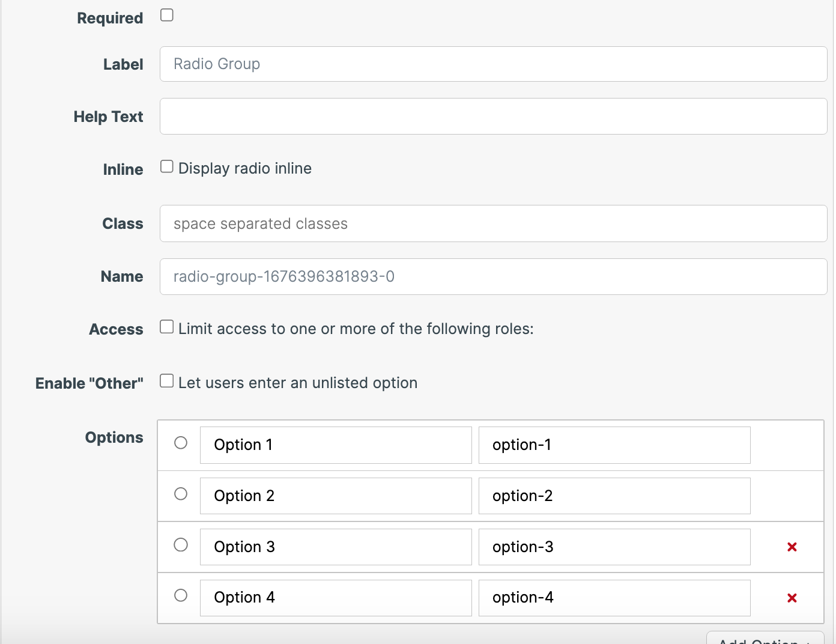Remove Option 3 with red X icon
This screenshot has width=836, height=644.
[792, 547]
